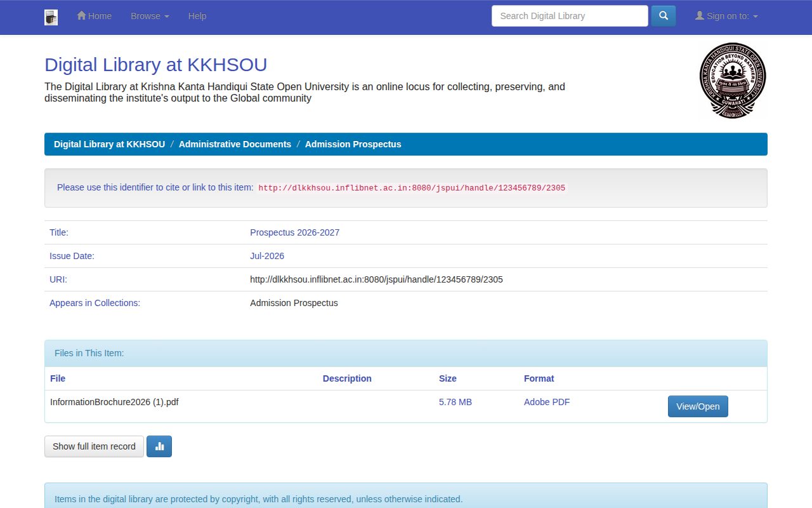The height and width of the screenshot is (508, 812).
Task: Open Admission Prospectus collection link
Action: (294, 303)
